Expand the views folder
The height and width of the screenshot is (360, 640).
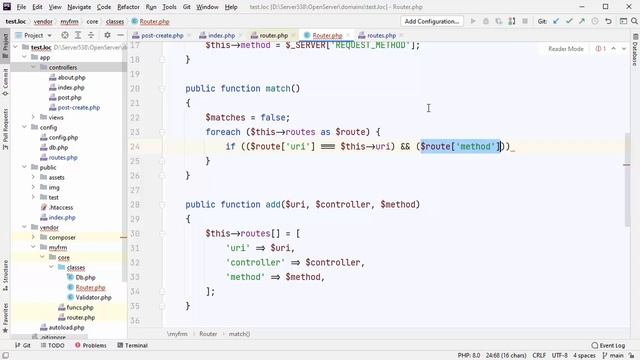point(33,117)
